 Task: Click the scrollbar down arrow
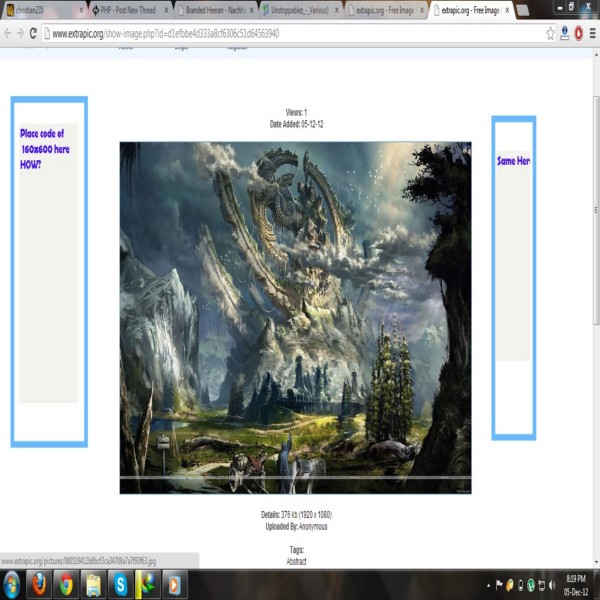596,562
